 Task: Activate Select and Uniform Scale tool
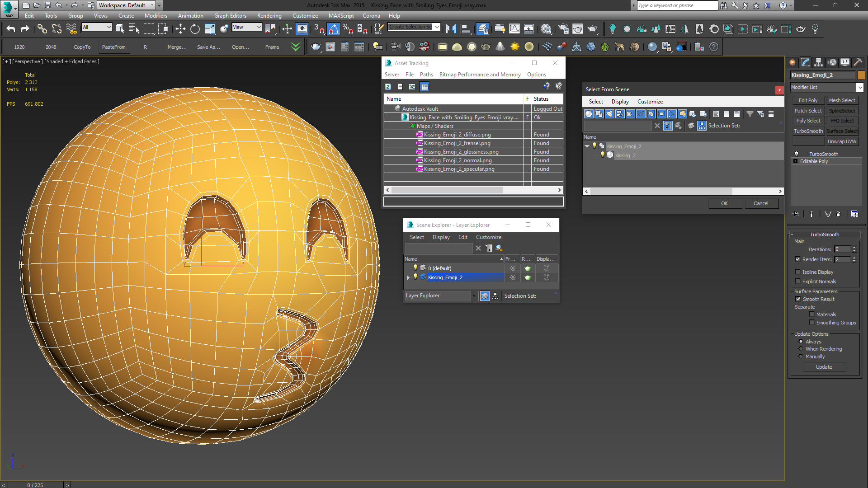[x=210, y=29]
